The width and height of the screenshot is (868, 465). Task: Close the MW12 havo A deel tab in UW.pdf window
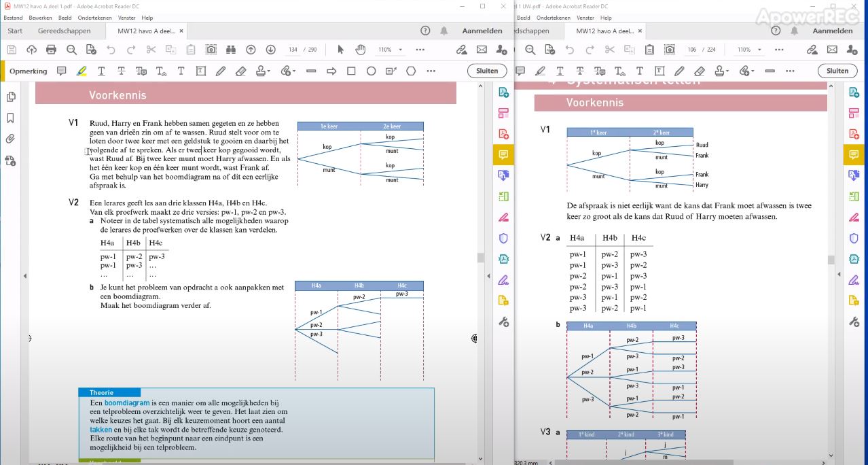tap(640, 31)
